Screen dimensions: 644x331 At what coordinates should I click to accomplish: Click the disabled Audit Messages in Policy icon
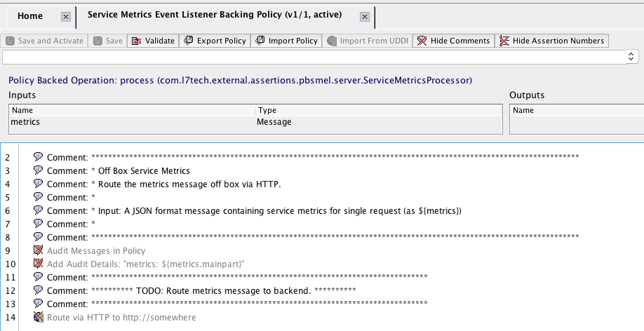(x=38, y=250)
